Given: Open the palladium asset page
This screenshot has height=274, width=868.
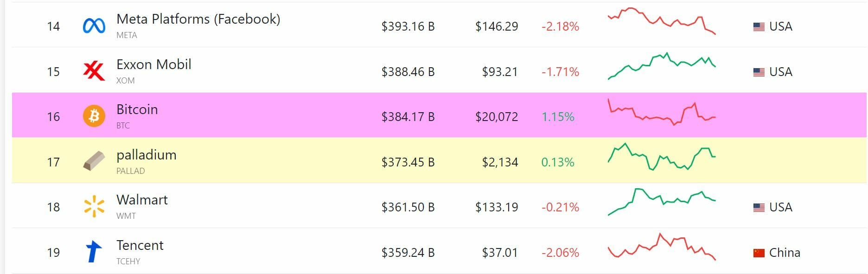Looking at the screenshot, I should pos(146,155).
